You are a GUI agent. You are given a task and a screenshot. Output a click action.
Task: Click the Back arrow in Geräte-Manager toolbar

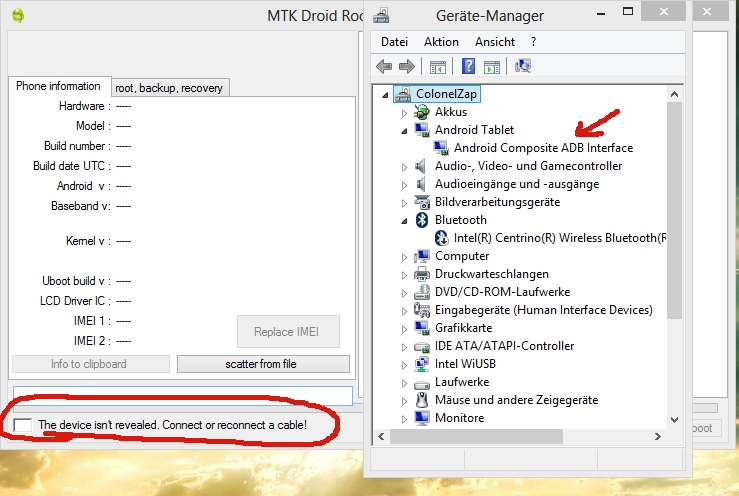(x=384, y=66)
